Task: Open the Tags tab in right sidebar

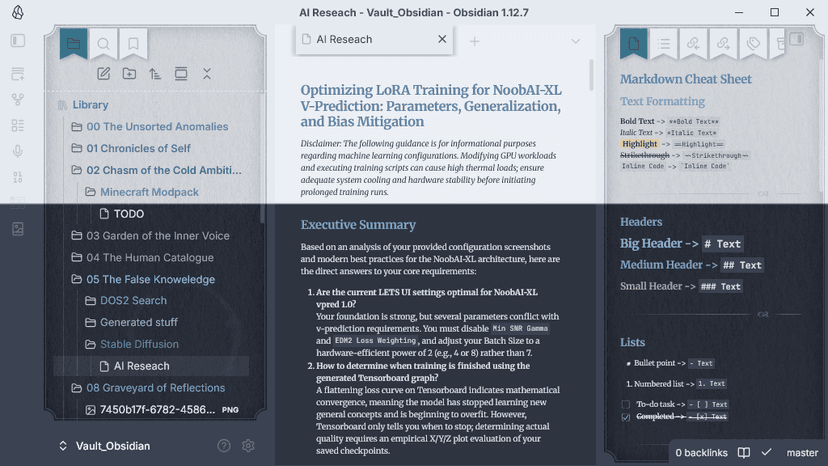Action: [754, 44]
